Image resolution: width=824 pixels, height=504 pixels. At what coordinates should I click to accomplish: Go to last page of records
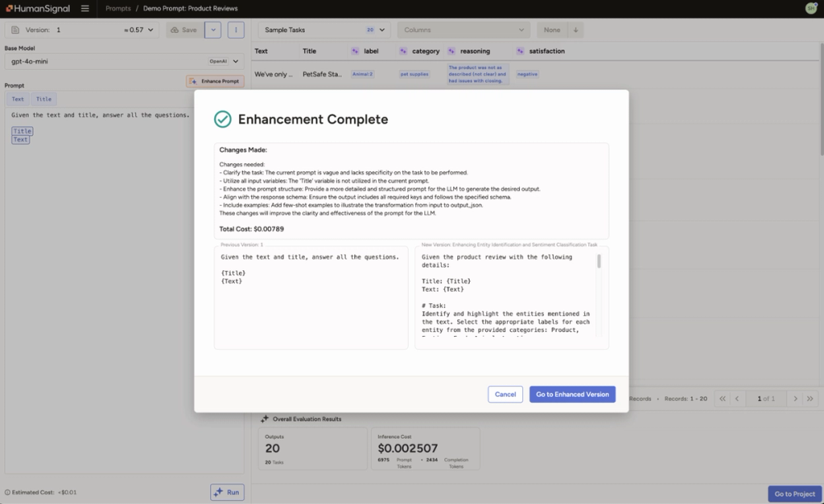coord(810,399)
